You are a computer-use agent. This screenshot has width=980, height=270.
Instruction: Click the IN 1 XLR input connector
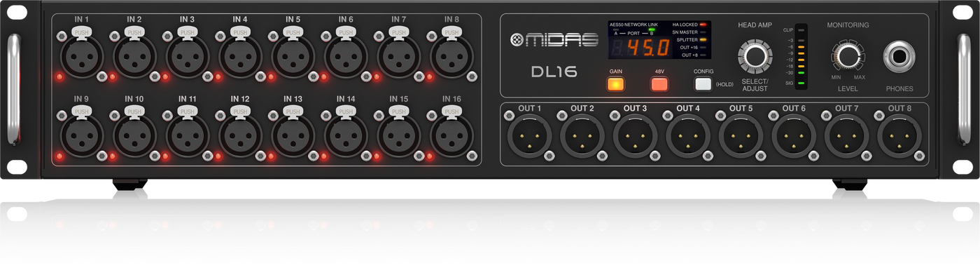click(x=82, y=56)
